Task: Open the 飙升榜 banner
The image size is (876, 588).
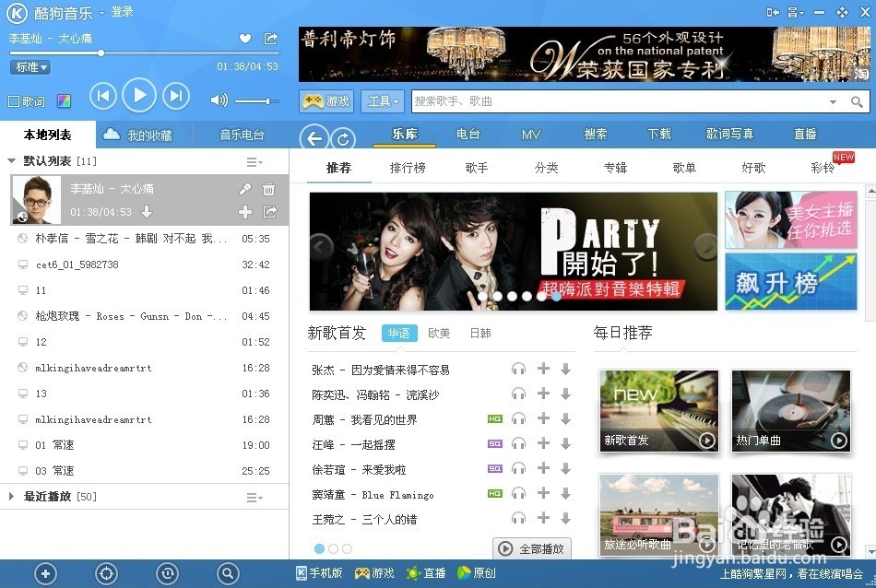Action: 790,282
